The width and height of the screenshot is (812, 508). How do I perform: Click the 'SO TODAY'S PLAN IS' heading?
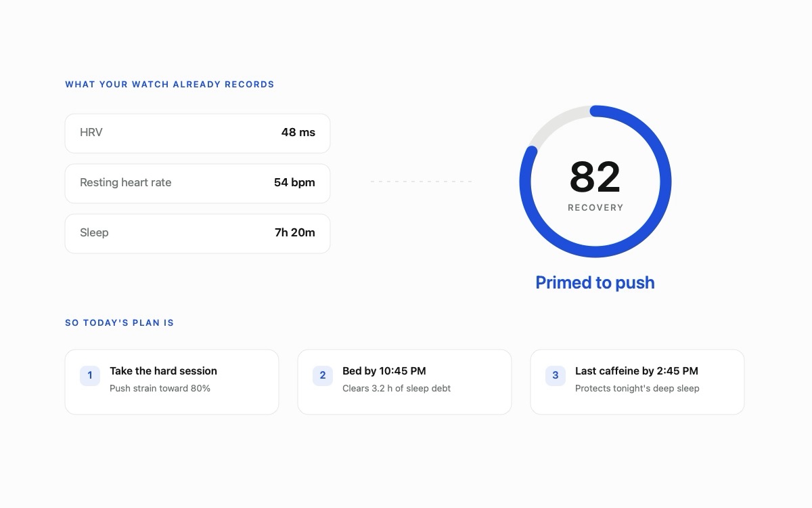pos(120,323)
